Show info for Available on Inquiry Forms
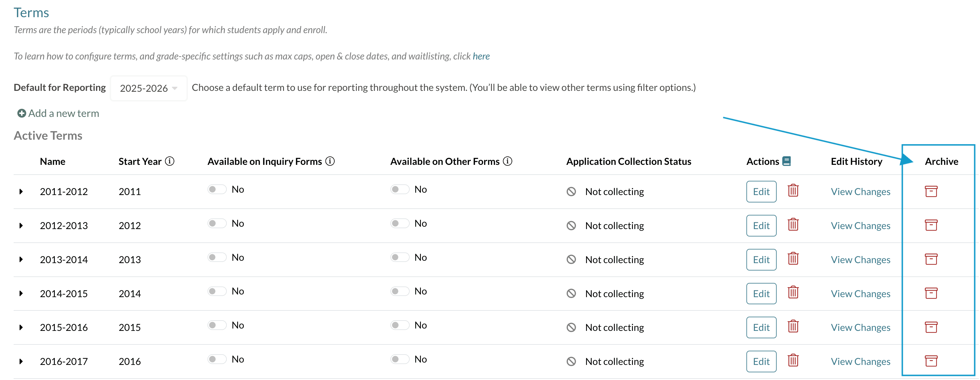 [x=330, y=161]
